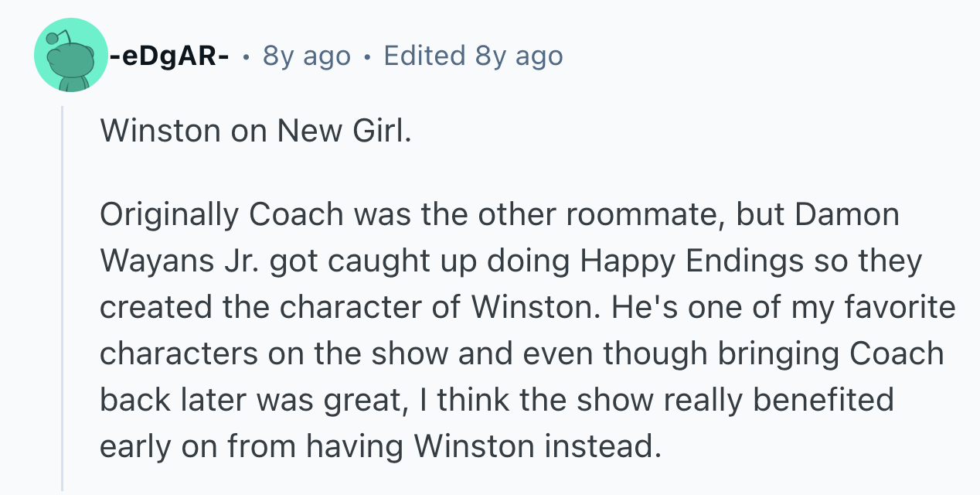The height and width of the screenshot is (495, 980).
Task: Click the "Edited 8y ago" label
Action: coord(473,56)
